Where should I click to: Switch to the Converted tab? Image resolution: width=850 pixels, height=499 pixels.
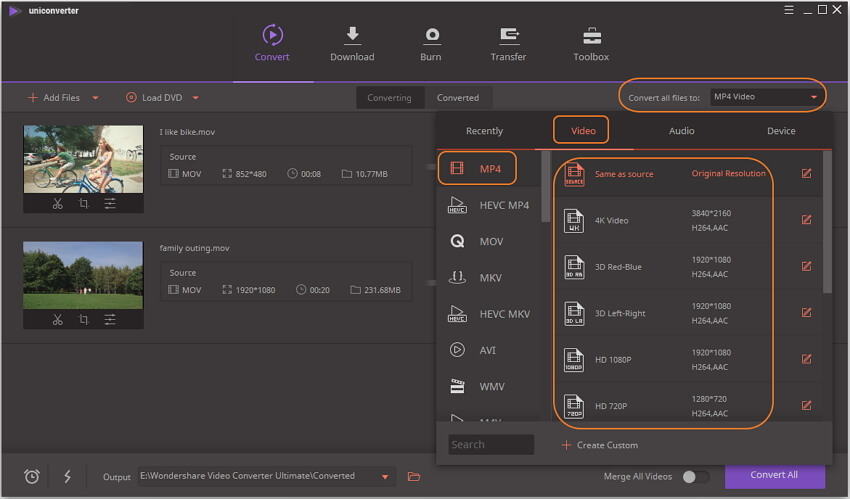(458, 98)
